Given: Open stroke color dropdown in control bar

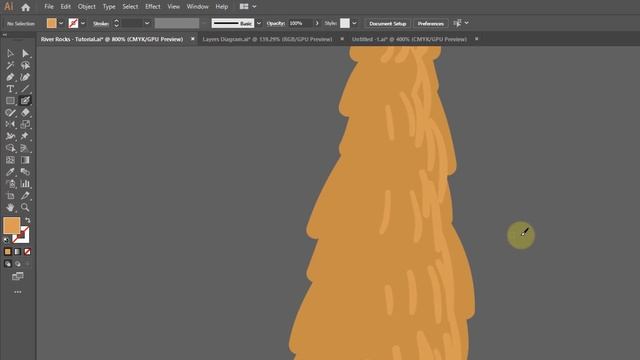Looking at the screenshot, I should pyautogui.click(x=83, y=23).
